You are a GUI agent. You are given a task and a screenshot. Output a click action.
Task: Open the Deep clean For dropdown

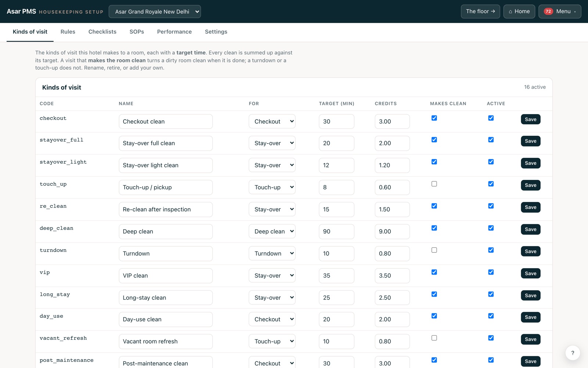[x=272, y=231]
